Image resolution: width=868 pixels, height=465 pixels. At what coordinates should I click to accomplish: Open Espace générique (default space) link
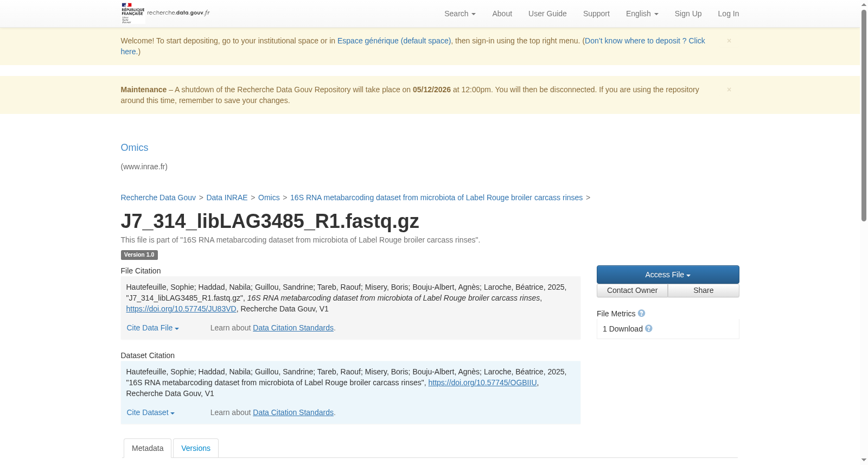point(394,41)
